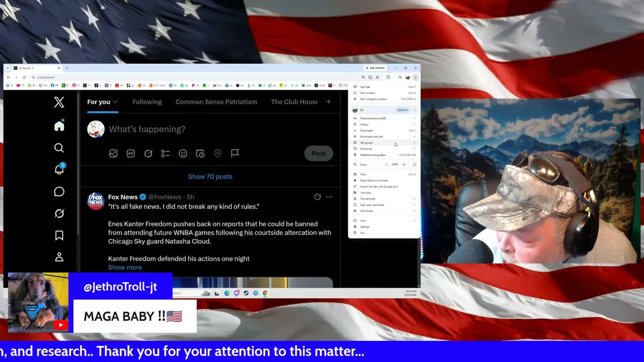Go to X home via the X logo
644x362 pixels.
[59, 102]
